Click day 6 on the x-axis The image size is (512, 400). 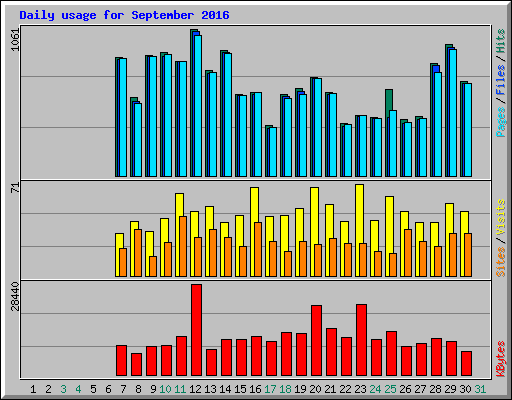(x=108, y=389)
